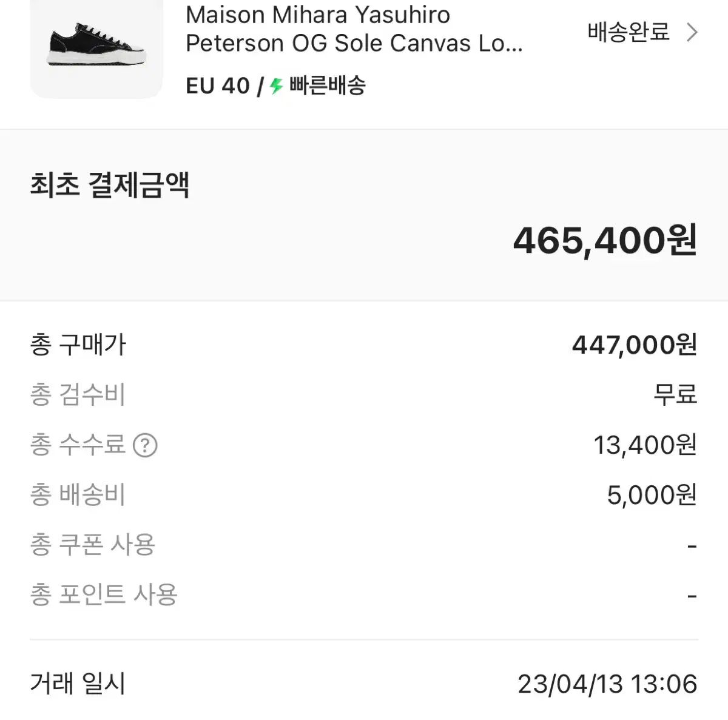
Task: Tap the 거래 일시 transaction date label
Action: [x=78, y=684]
